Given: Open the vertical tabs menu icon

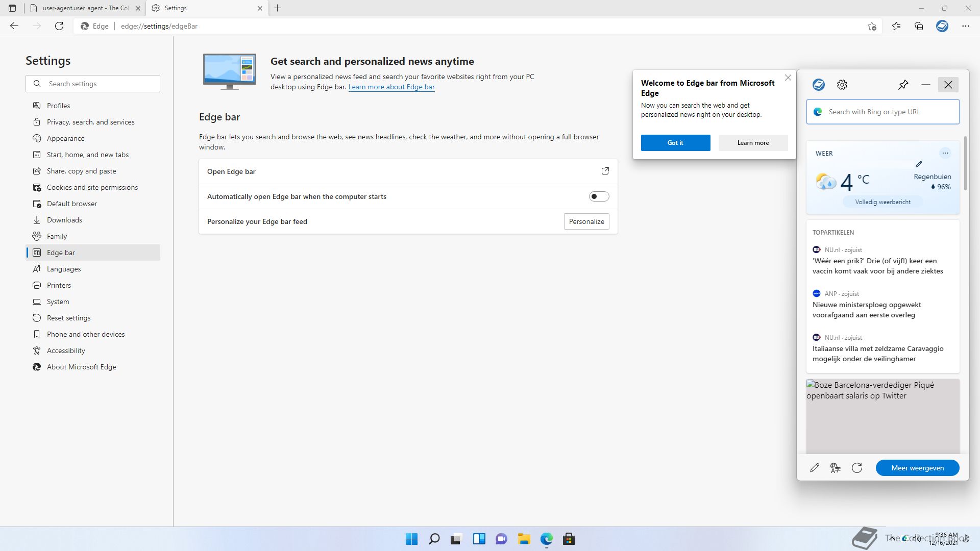Looking at the screenshot, I should tap(12, 8).
